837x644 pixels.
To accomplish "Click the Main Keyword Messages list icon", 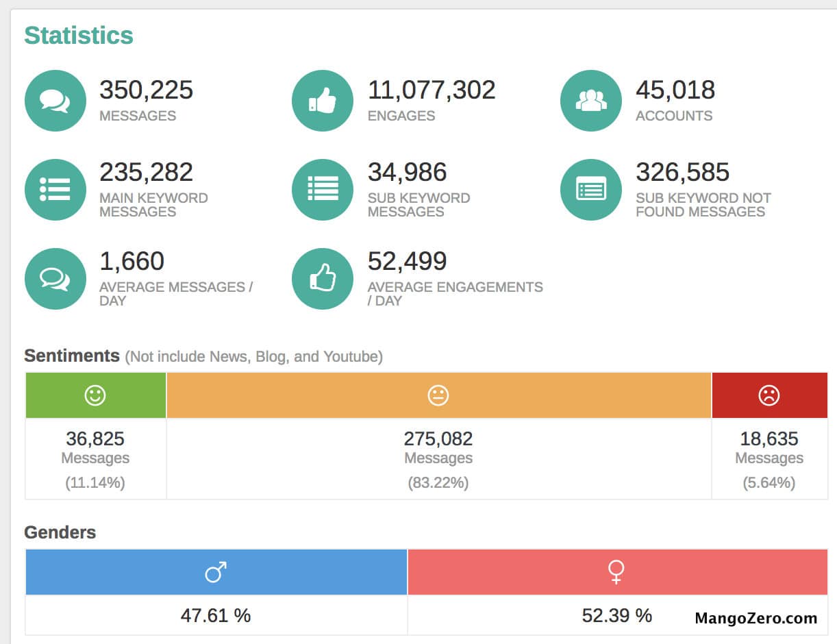I will coord(55,190).
